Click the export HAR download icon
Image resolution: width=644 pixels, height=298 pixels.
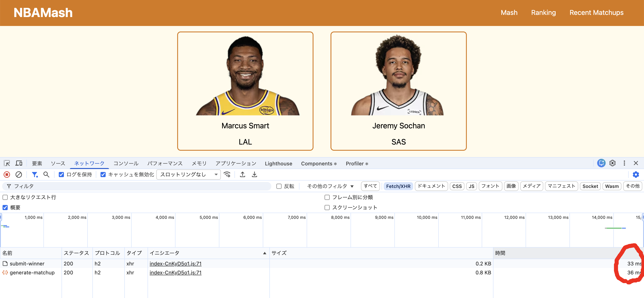click(254, 174)
